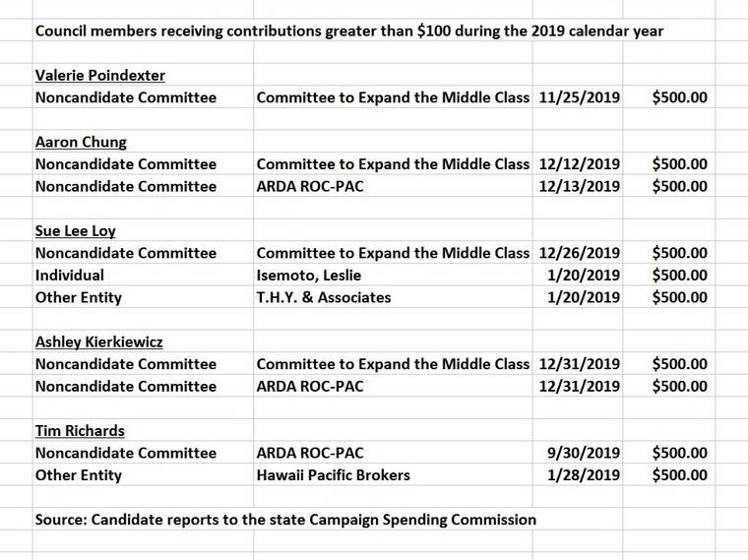Click Other Entity in Hawaii Pacific Brokers row
Image resolution: width=748 pixels, height=560 pixels.
(79, 475)
